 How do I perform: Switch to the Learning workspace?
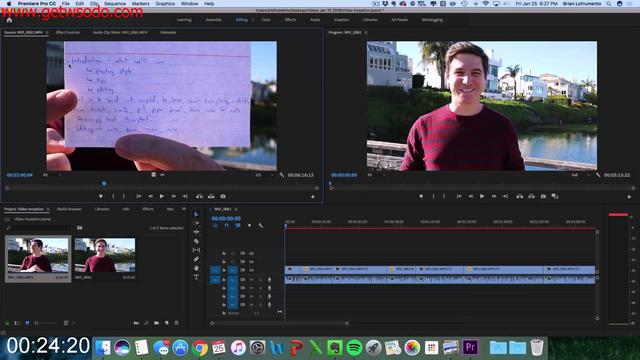(184, 20)
